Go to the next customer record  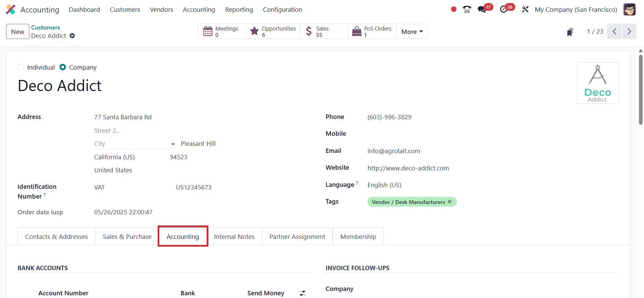[629, 32]
